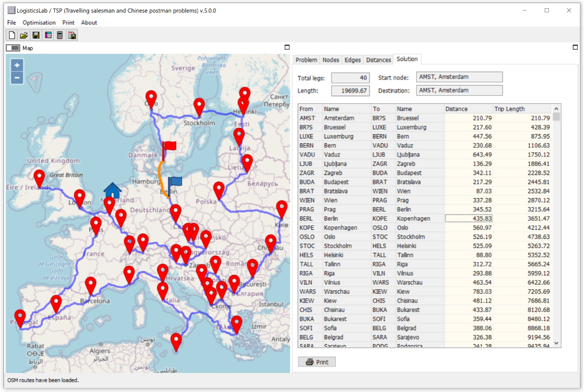Open the Optimisation menu
The width and height of the screenshot is (584, 392).
coord(39,23)
